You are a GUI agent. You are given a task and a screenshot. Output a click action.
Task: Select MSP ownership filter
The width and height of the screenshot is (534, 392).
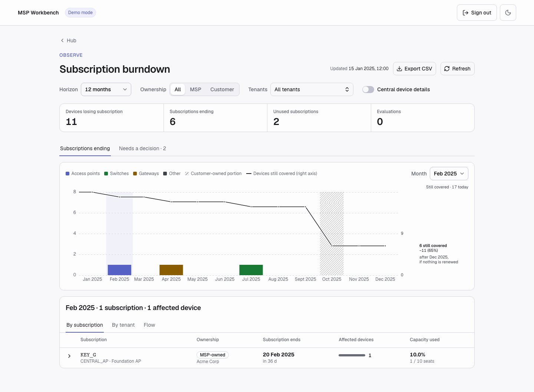(x=195, y=89)
